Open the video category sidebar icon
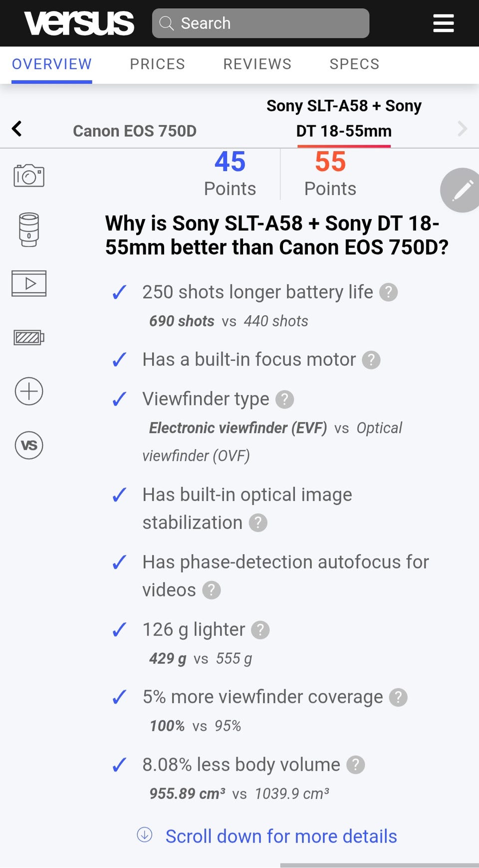479x868 pixels. point(29,283)
